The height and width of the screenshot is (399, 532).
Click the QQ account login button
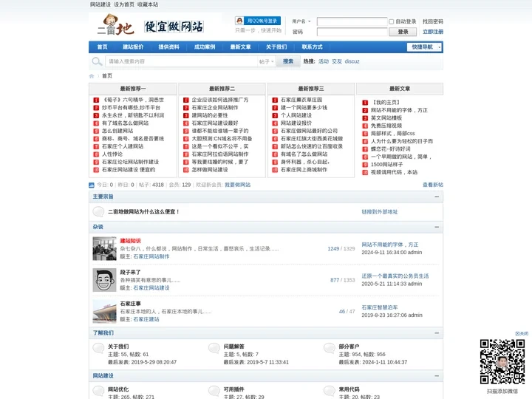pos(258,21)
